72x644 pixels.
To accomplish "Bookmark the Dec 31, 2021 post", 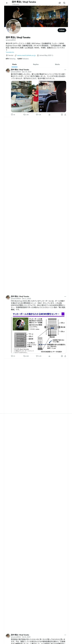I will [x=62, y=115].
